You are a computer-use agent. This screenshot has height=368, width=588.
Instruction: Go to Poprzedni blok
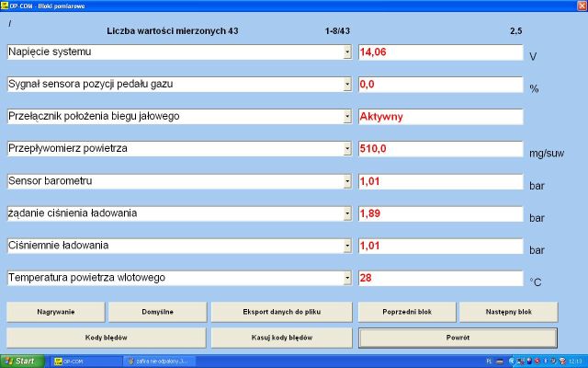point(407,312)
